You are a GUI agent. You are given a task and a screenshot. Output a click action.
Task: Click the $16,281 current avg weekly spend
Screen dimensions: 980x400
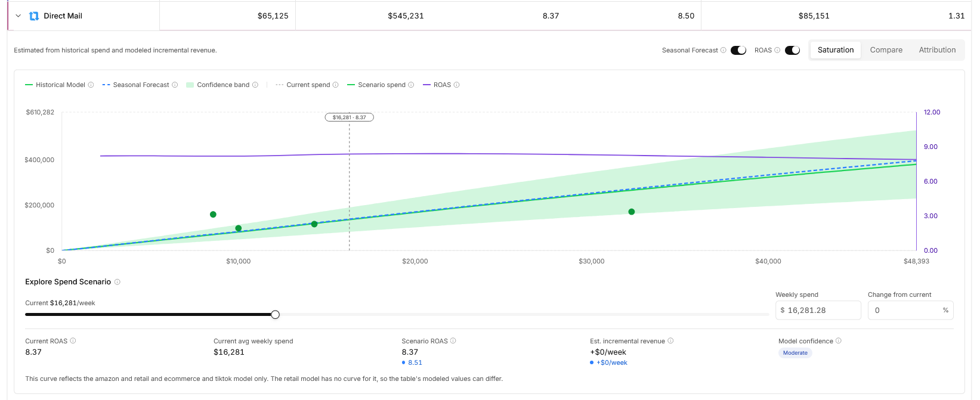229,352
